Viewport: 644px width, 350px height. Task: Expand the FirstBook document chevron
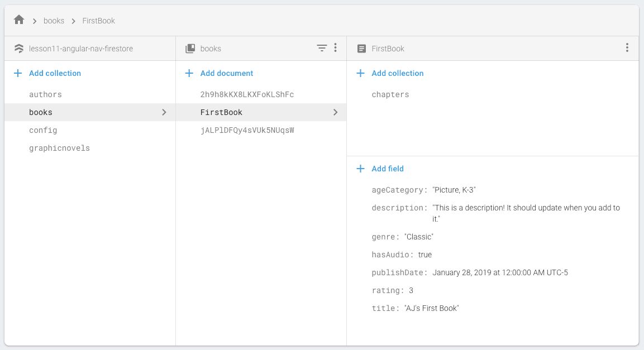point(335,112)
